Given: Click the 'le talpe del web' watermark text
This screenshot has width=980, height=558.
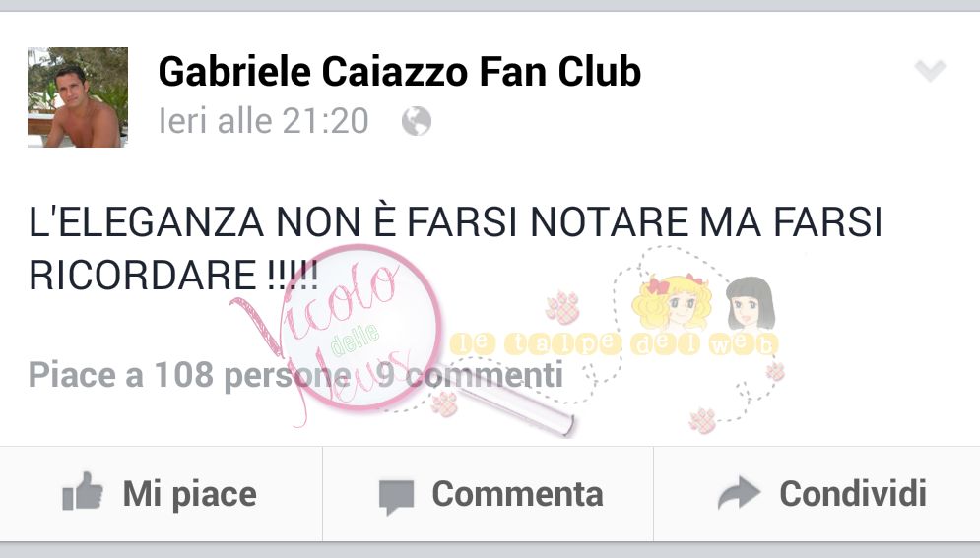Looking at the screenshot, I should [614, 343].
